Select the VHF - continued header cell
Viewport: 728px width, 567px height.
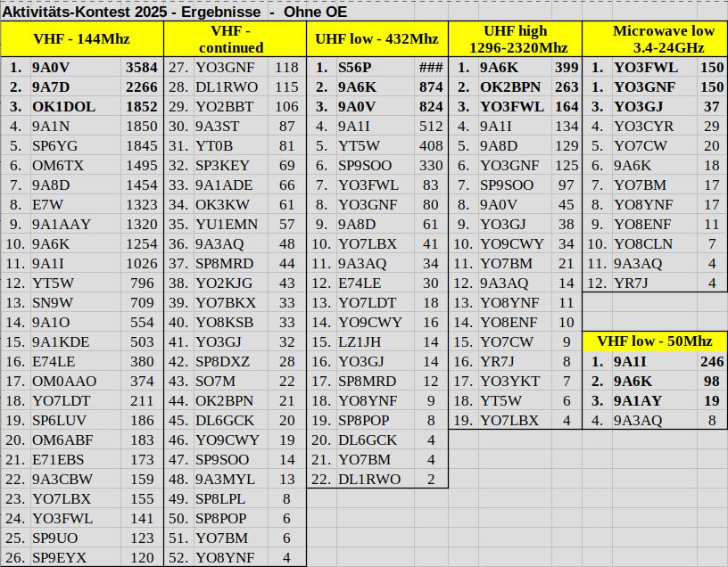pos(236,39)
